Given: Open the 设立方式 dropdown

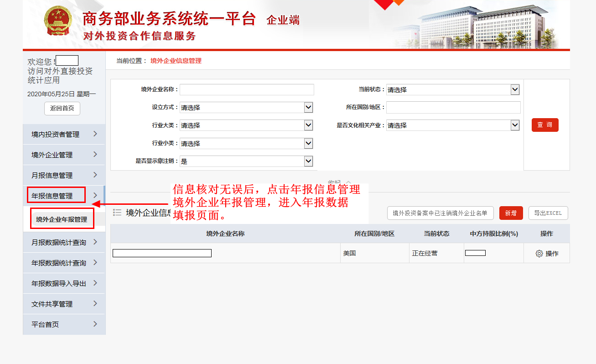Looking at the screenshot, I should (308, 108).
